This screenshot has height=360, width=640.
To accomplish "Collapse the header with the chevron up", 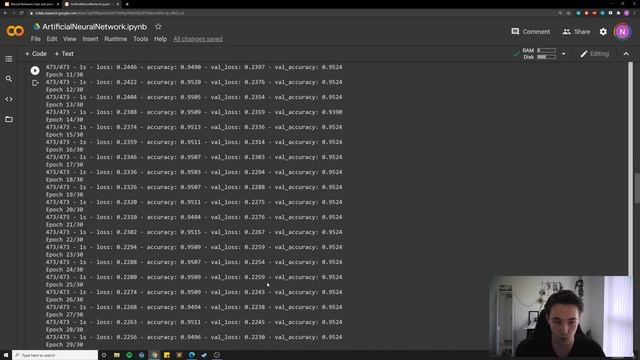I will pos(626,53).
